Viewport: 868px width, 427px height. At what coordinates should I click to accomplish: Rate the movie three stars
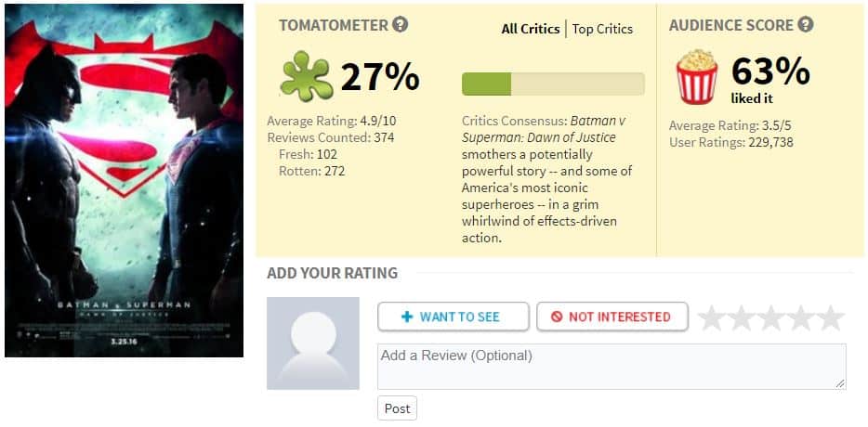click(x=771, y=317)
